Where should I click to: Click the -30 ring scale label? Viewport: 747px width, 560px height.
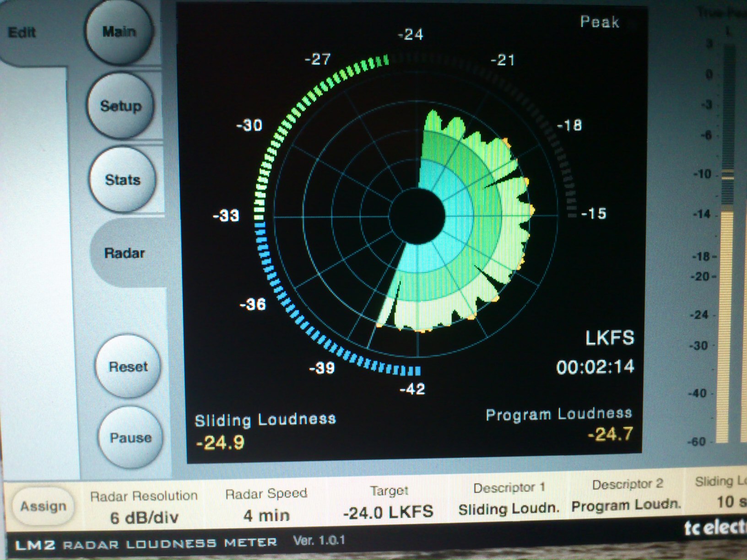249,125
